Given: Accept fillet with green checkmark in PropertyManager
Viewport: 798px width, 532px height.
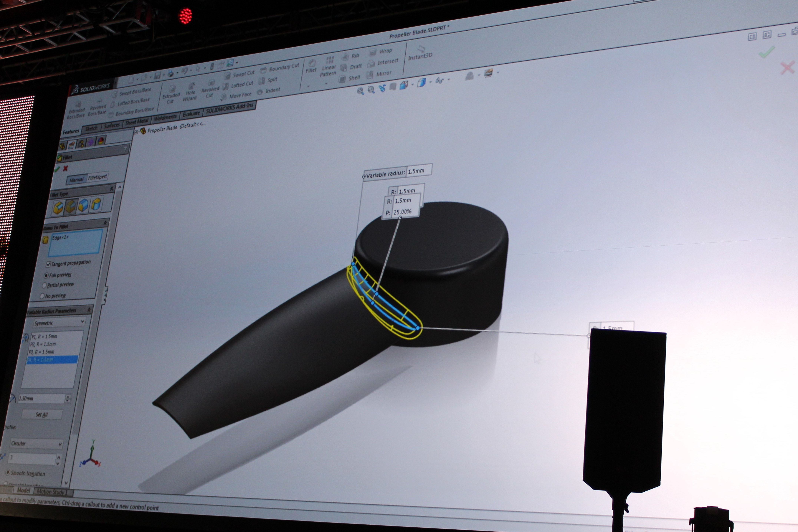Looking at the screenshot, I should click(x=57, y=169).
